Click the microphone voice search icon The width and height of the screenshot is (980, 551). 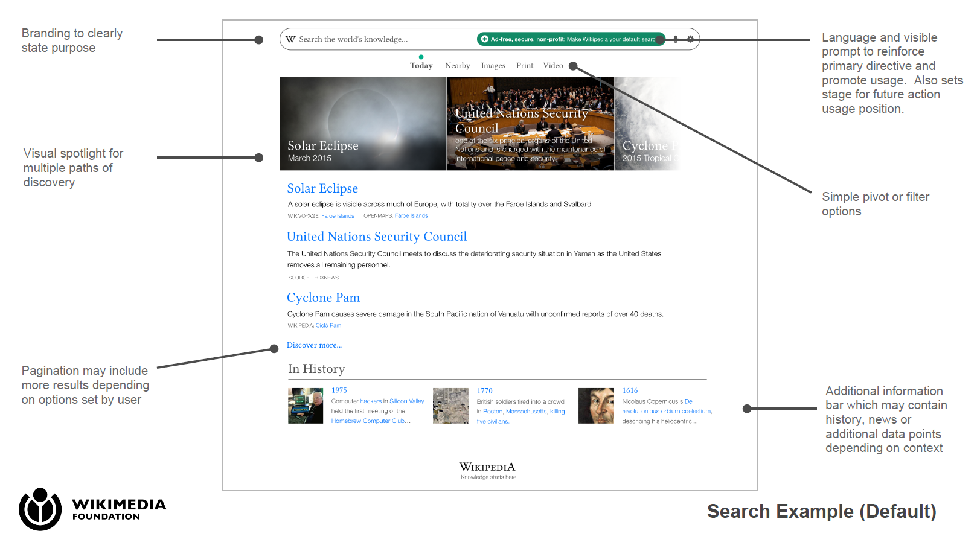tap(676, 39)
